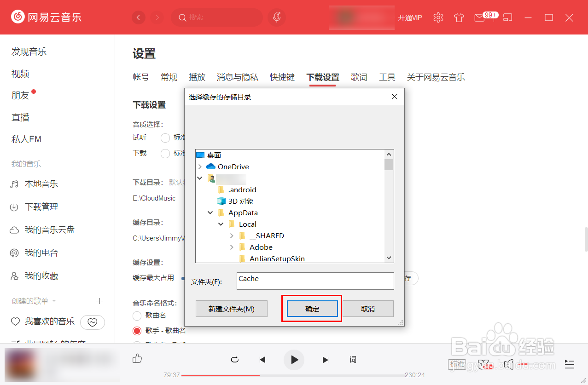Click the 我的收藏 person icon
The height and width of the screenshot is (385, 588).
pyautogui.click(x=14, y=276)
